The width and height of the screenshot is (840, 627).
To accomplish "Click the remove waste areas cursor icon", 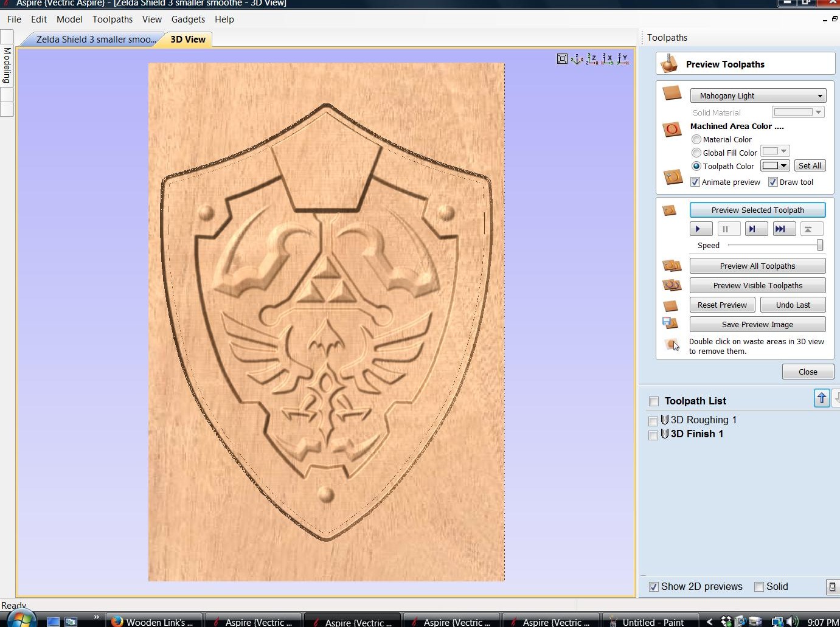I will (x=672, y=345).
